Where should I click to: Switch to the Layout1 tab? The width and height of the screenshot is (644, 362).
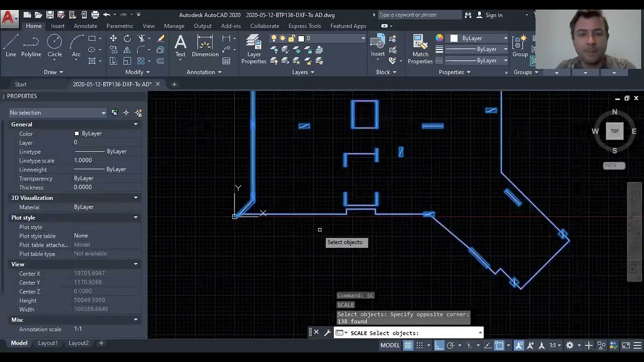click(x=48, y=343)
